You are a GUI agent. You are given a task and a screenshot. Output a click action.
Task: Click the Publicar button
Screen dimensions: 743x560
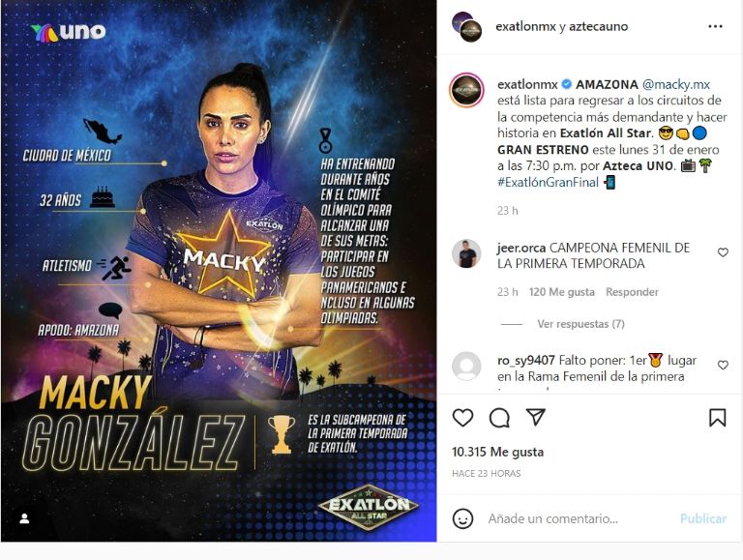point(703,518)
